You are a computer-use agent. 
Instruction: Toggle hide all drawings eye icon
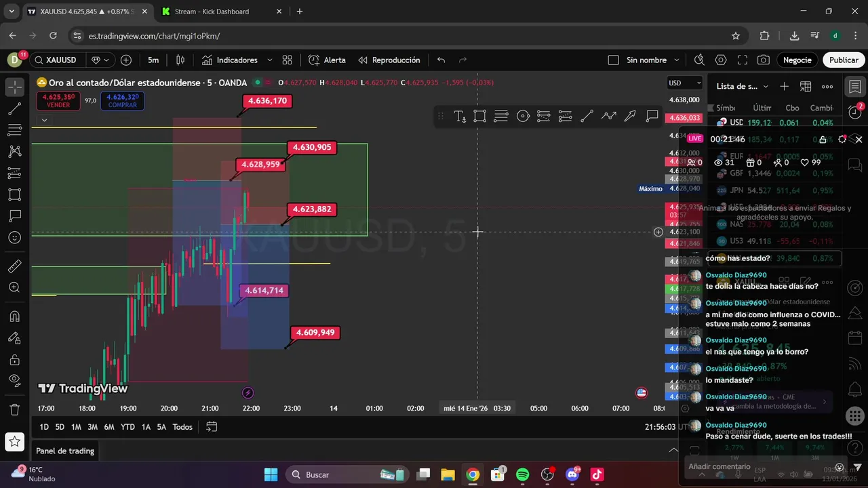point(14,359)
